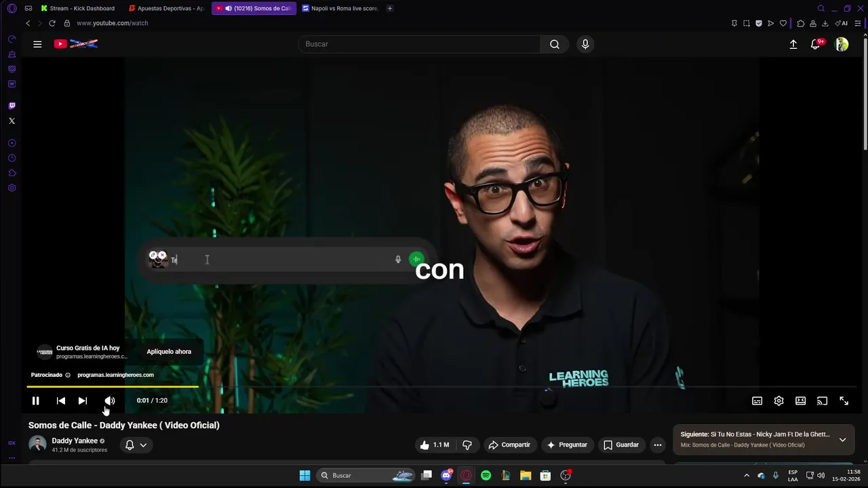The image size is (868, 488).
Task: Open more actions three-dot menu
Action: coord(657,445)
